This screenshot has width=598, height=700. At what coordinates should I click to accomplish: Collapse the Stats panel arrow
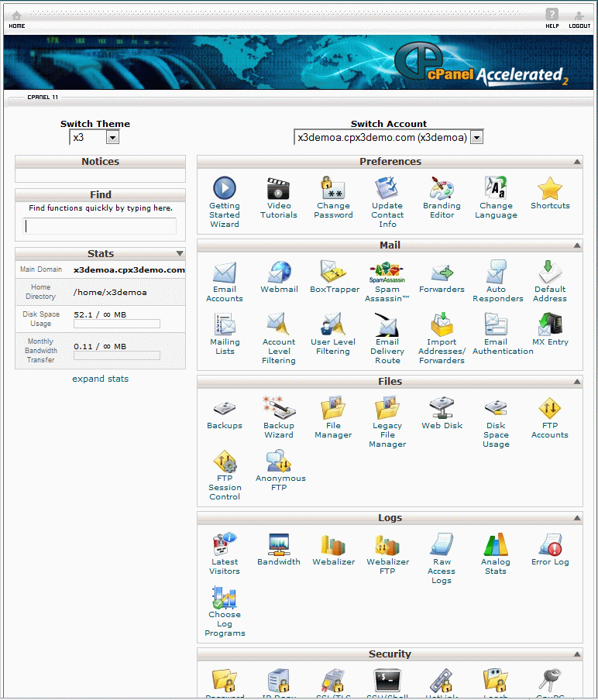click(x=180, y=254)
